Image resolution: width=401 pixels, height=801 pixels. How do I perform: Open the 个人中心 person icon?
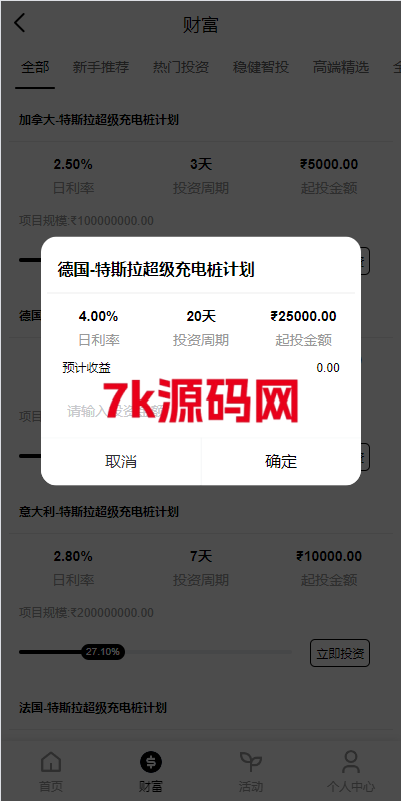(x=351, y=762)
